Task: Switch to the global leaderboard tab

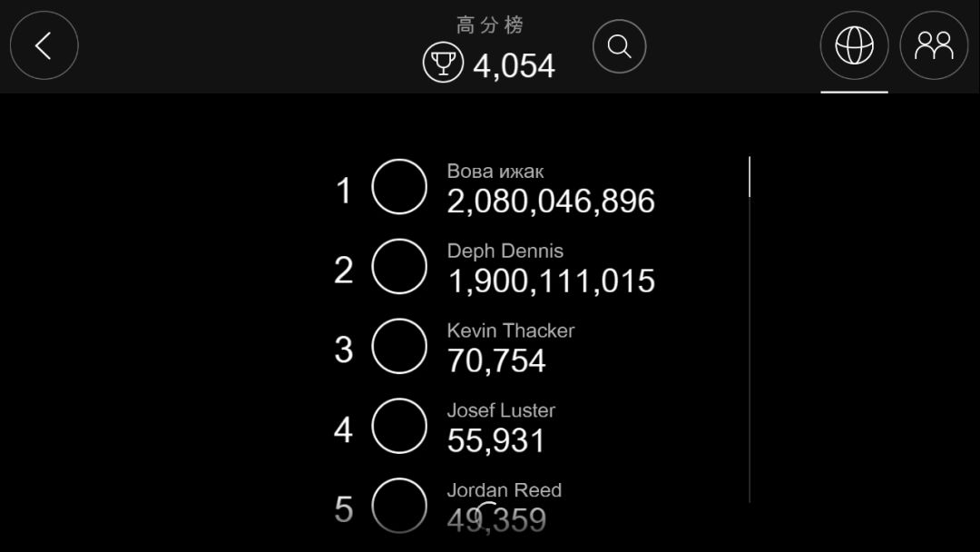Action: [854, 45]
